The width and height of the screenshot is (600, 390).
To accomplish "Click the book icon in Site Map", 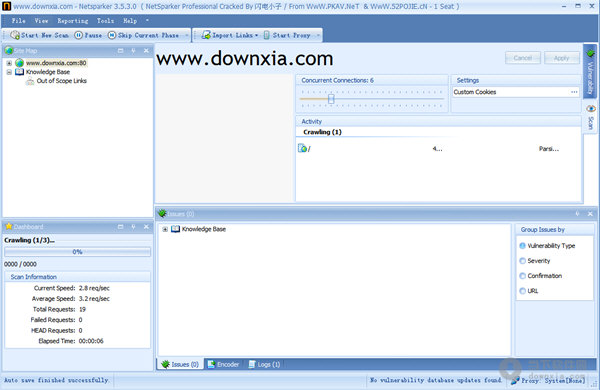I will coord(19,72).
